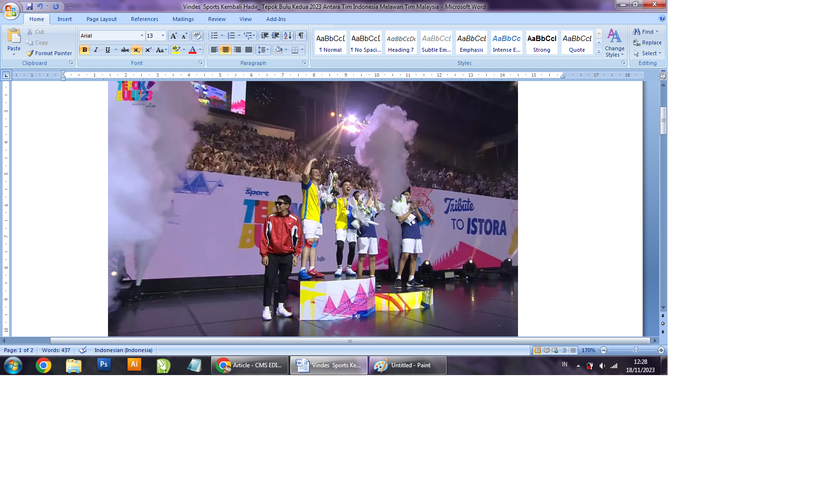Switch to Print Layout view
Screen dimensions: 820x504
(538, 350)
